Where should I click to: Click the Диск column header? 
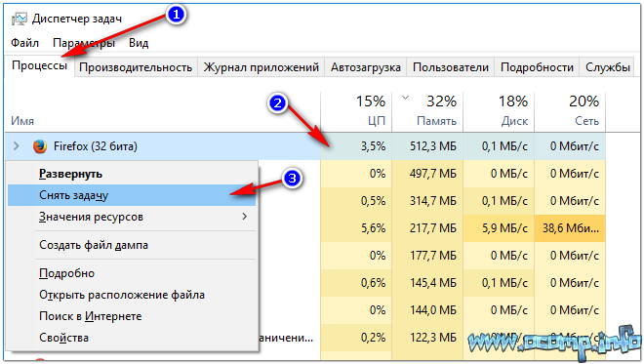pos(499,111)
